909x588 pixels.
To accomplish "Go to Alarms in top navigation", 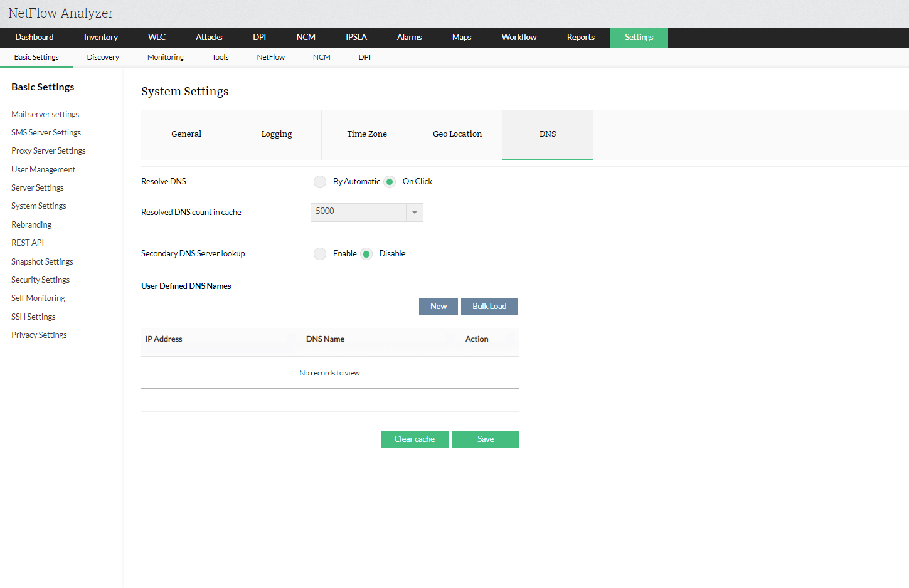I will [x=409, y=38].
